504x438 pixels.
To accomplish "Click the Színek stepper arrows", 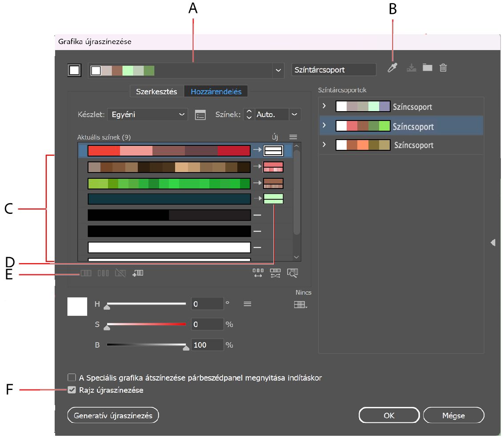I will [249, 114].
